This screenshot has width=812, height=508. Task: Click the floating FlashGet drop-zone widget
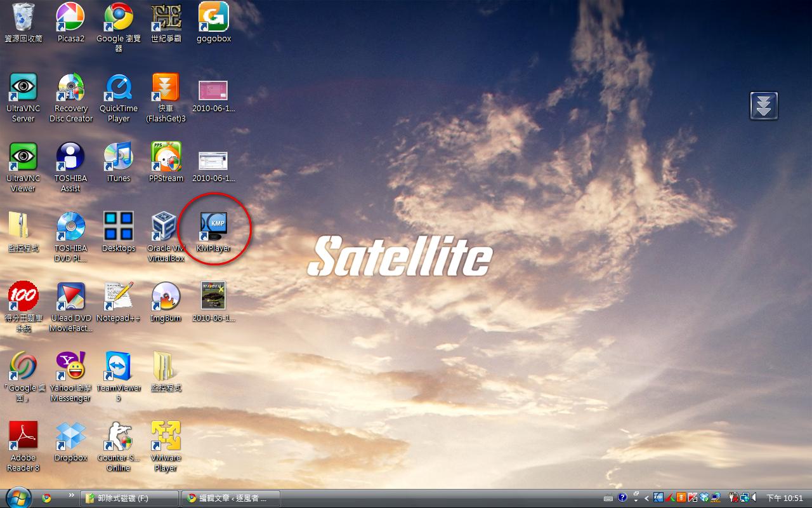tap(764, 105)
